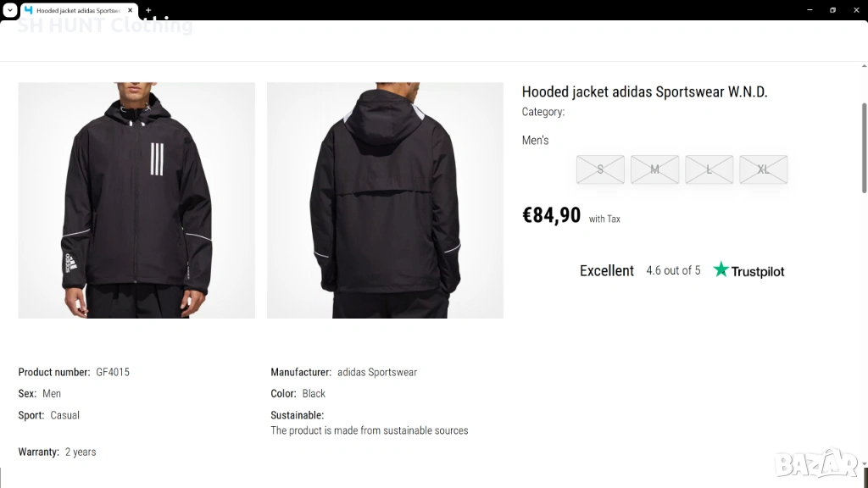
Task: Click the Men's category link
Action: (x=536, y=140)
